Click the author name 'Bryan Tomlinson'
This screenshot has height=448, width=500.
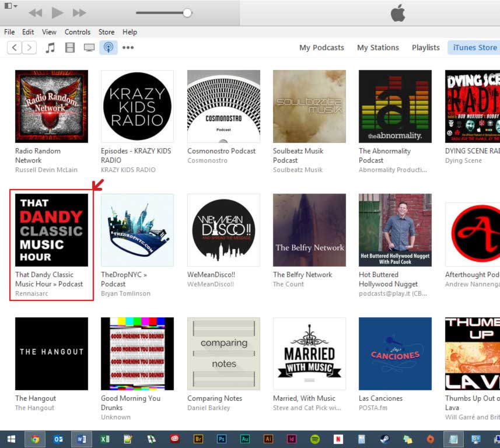click(125, 293)
